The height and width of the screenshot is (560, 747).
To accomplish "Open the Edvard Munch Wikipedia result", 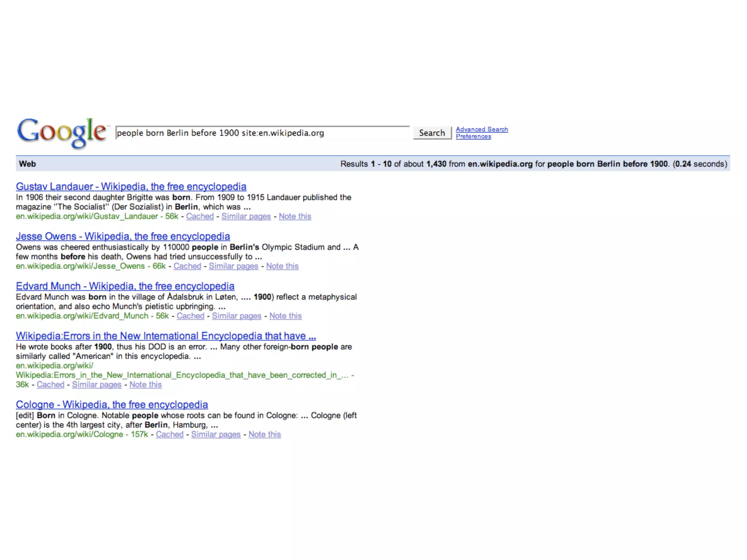I will [125, 286].
